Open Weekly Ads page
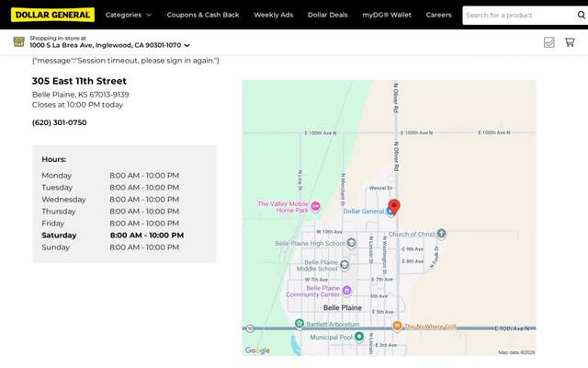 pyautogui.click(x=274, y=15)
